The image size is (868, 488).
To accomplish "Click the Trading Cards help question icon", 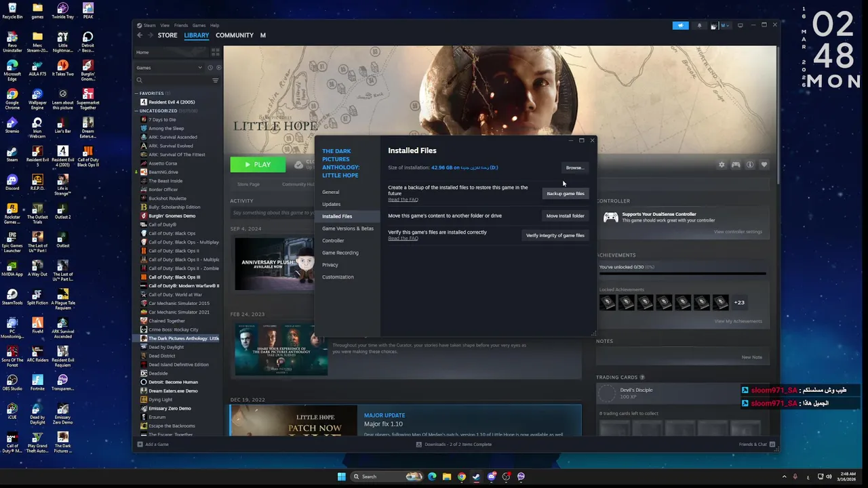I will point(642,378).
